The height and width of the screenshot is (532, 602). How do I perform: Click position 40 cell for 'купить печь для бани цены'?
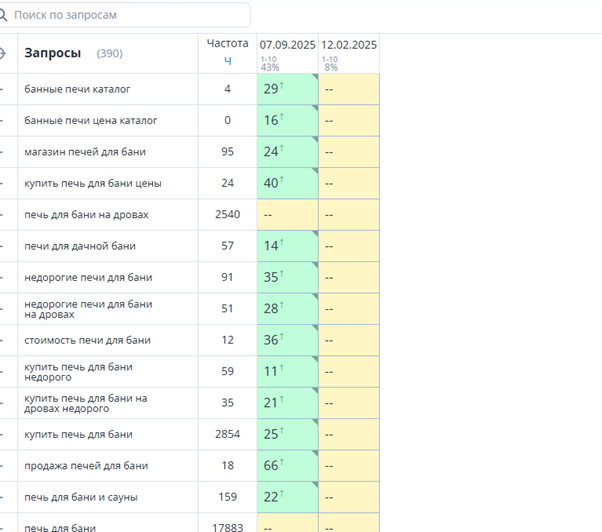(288, 183)
